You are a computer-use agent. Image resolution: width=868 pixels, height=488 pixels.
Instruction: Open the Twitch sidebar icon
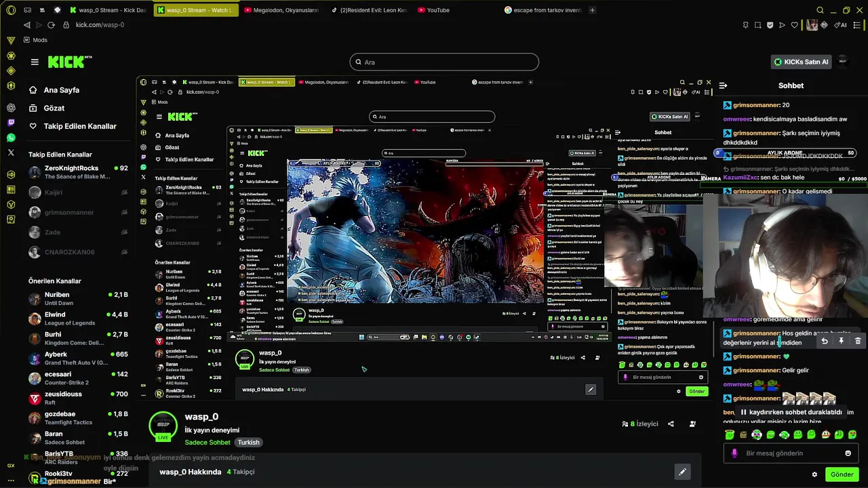click(x=11, y=123)
